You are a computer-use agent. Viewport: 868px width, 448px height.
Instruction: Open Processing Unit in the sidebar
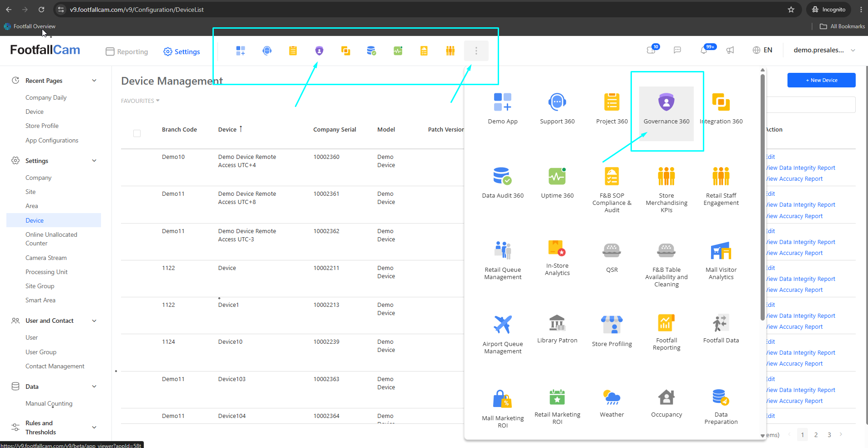click(46, 272)
